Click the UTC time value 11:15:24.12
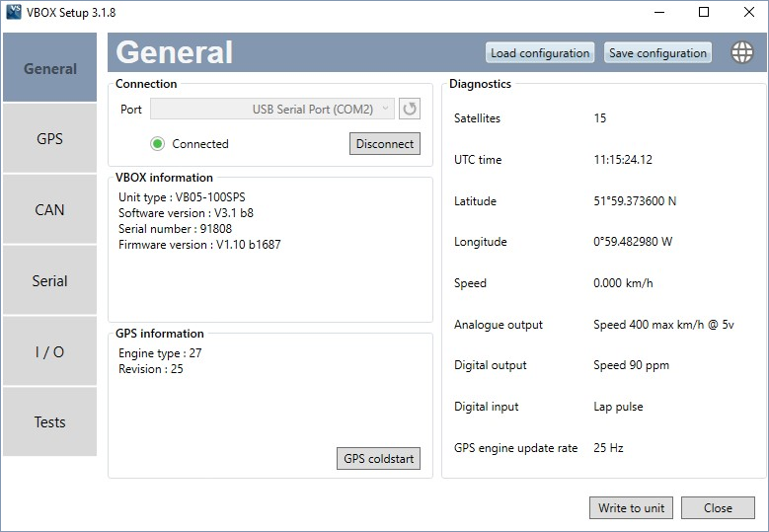Screen dimensions: 769x532 point(623,159)
